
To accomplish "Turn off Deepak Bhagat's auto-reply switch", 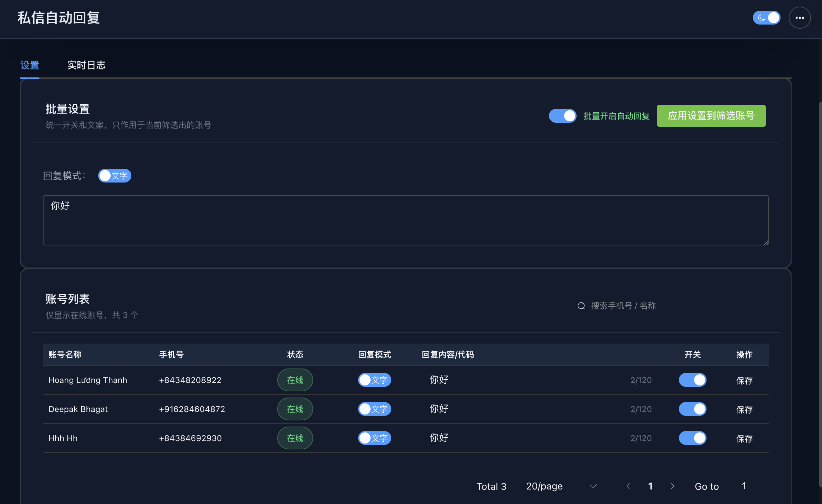I will 692,409.
